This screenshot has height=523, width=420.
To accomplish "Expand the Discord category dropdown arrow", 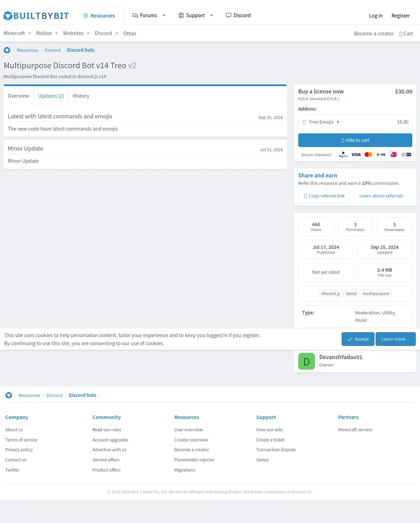I will coord(117,34).
